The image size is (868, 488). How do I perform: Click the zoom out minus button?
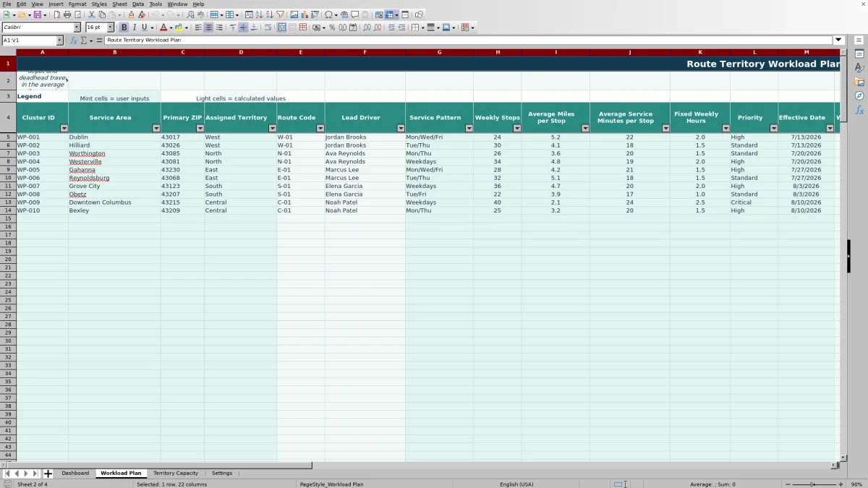pos(787,484)
